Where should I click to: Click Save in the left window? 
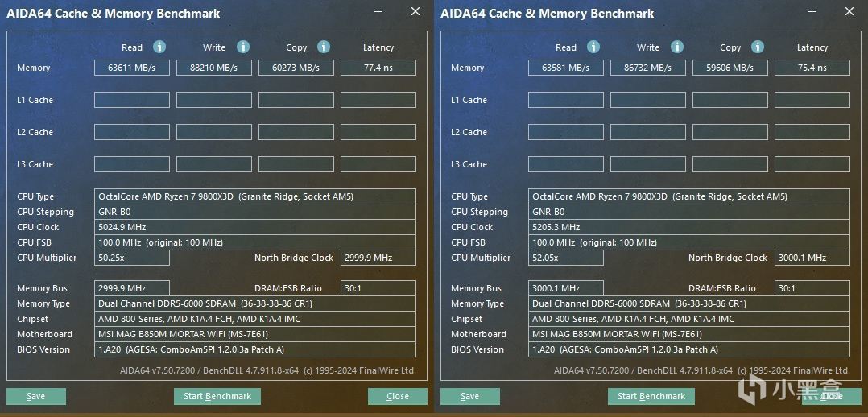(x=36, y=397)
